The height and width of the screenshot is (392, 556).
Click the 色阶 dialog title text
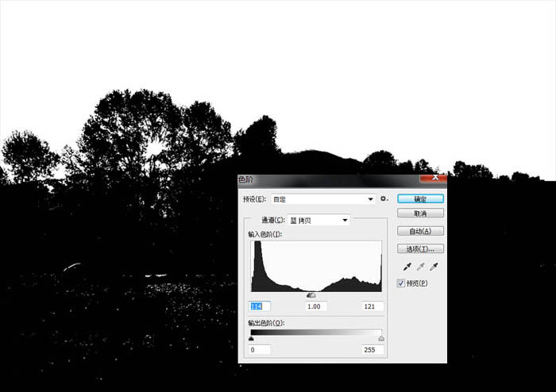click(x=245, y=179)
